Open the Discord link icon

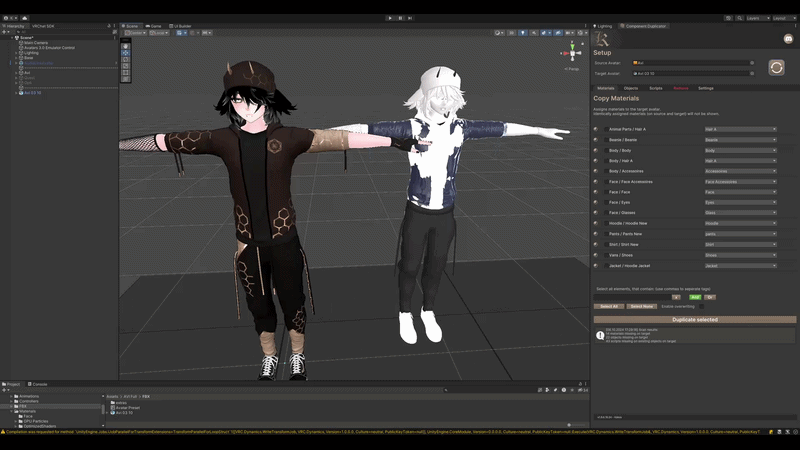click(x=788, y=39)
